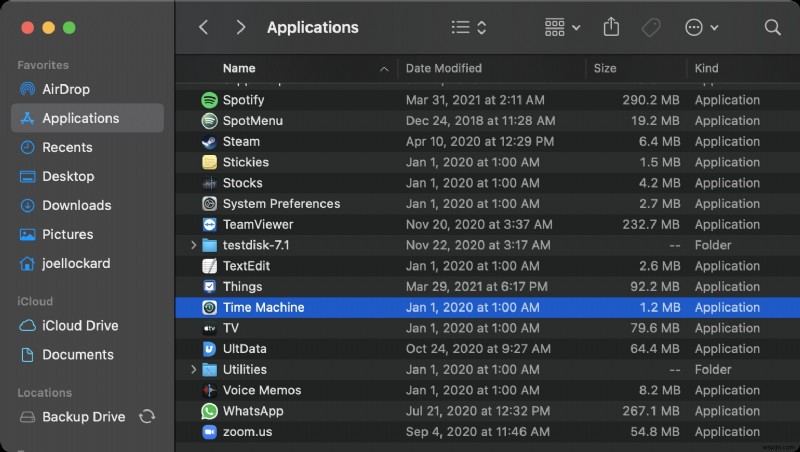This screenshot has width=800, height=452.
Task: Click the Tags toolbar icon
Action: pyautogui.click(x=651, y=27)
